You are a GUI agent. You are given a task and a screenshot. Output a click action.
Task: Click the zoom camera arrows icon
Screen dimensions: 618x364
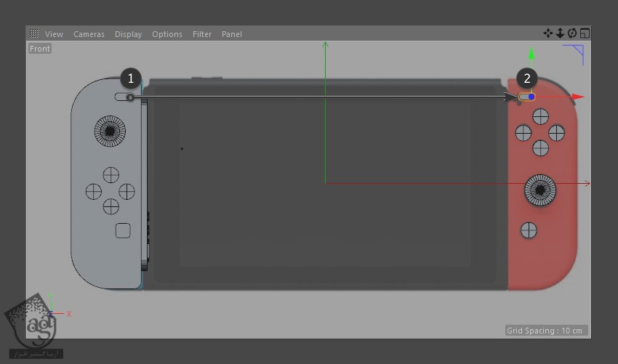coord(560,33)
